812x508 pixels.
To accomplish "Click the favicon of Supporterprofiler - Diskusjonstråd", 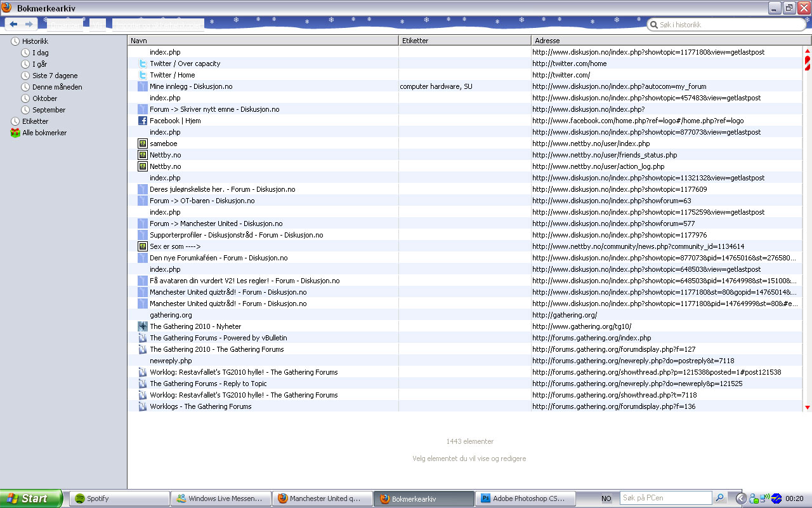I will [143, 235].
